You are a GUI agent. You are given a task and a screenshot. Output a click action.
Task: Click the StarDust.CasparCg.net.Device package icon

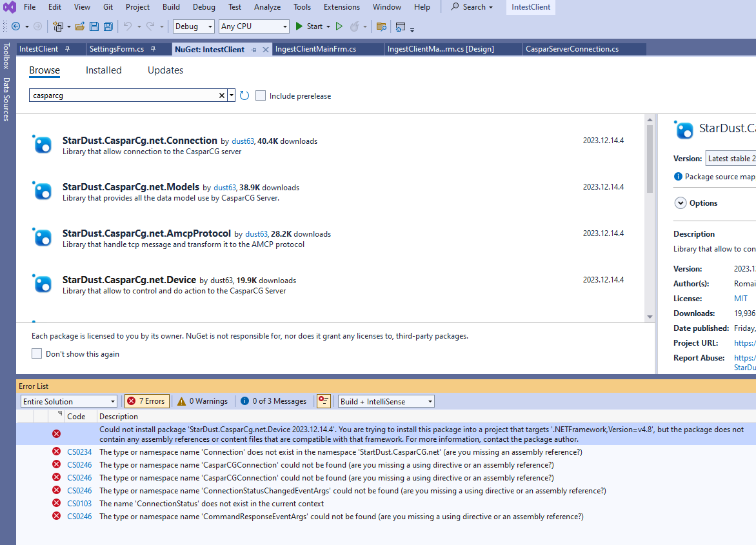[x=42, y=283]
